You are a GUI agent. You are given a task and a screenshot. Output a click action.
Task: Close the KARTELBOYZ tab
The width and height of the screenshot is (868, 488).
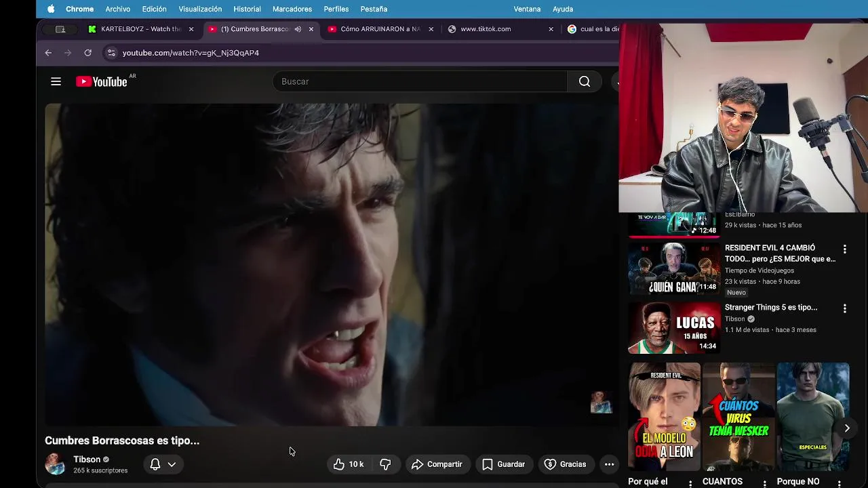coord(191,29)
